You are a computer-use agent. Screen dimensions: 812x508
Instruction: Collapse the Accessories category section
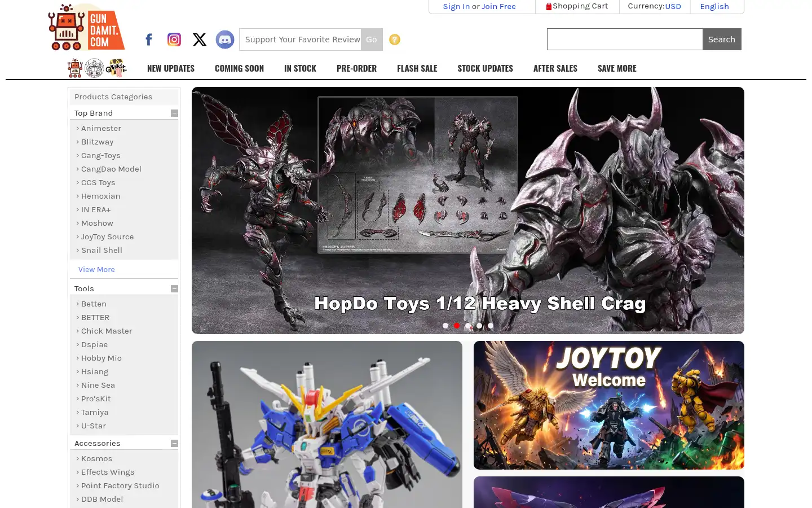click(174, 443)
